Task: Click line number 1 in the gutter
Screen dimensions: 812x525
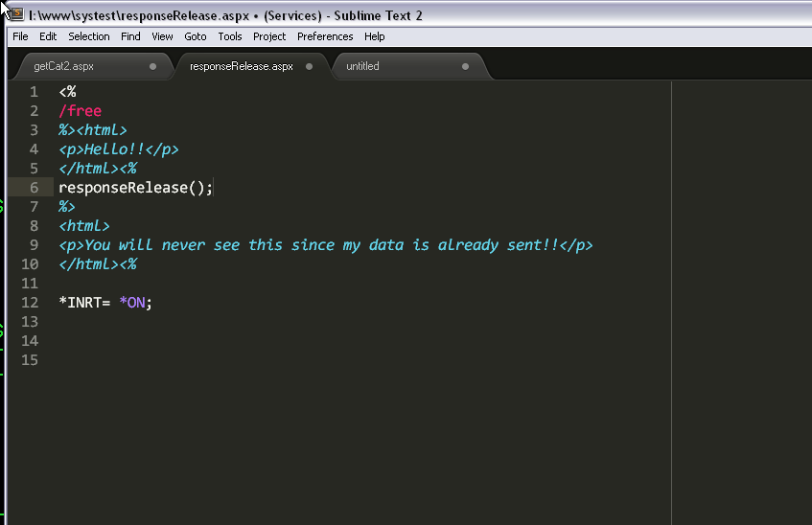Action: pyautogui.click(x=35, y=92)
